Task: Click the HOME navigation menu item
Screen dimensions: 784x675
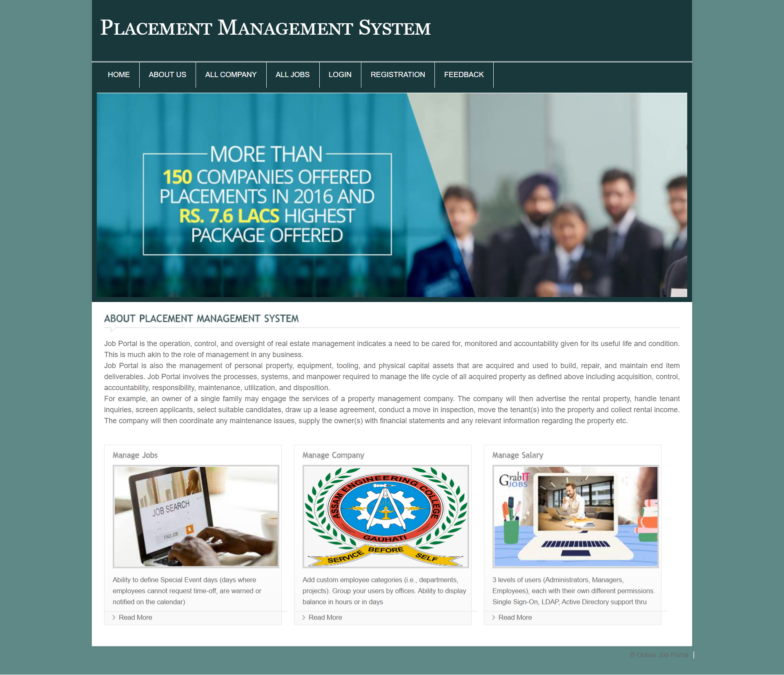Action: click(119, 74)
